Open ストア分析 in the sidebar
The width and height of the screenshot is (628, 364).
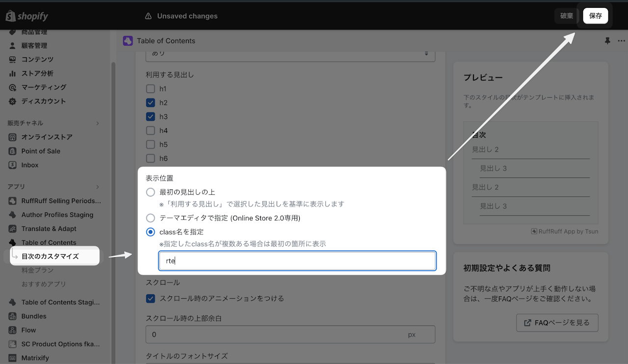click(x=37, y=74)
